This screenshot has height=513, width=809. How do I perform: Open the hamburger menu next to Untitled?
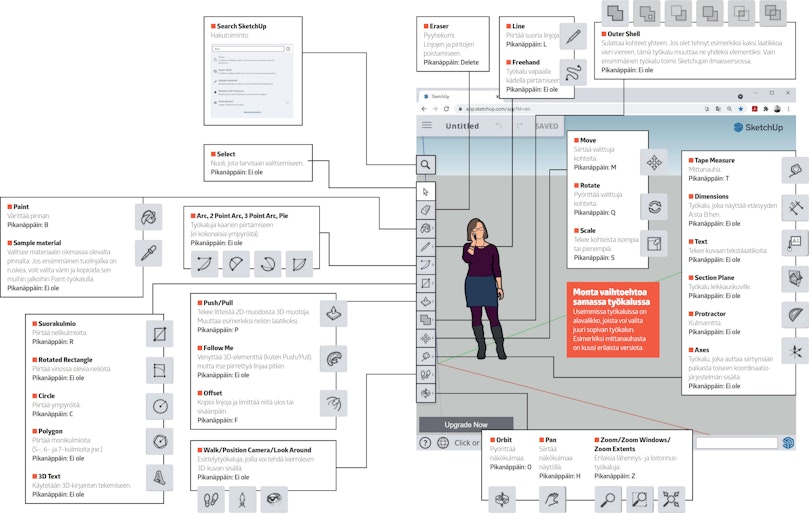tap(427, 125)
